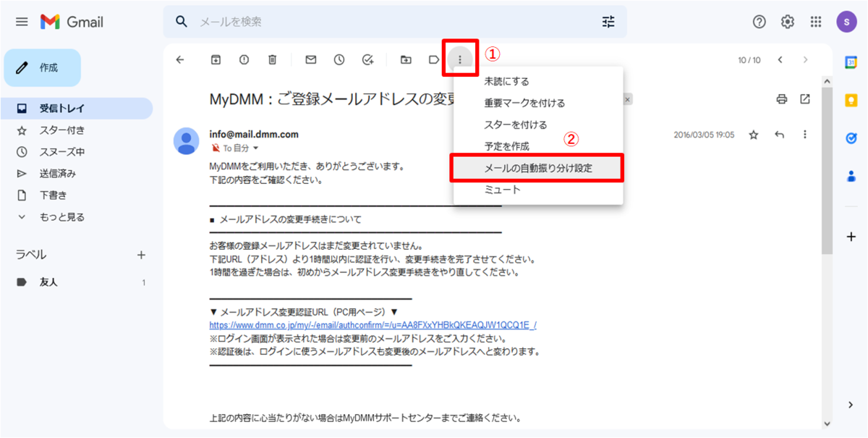Click the Gmail logo
The image size is (868, 438).
[x=72, y=22]
